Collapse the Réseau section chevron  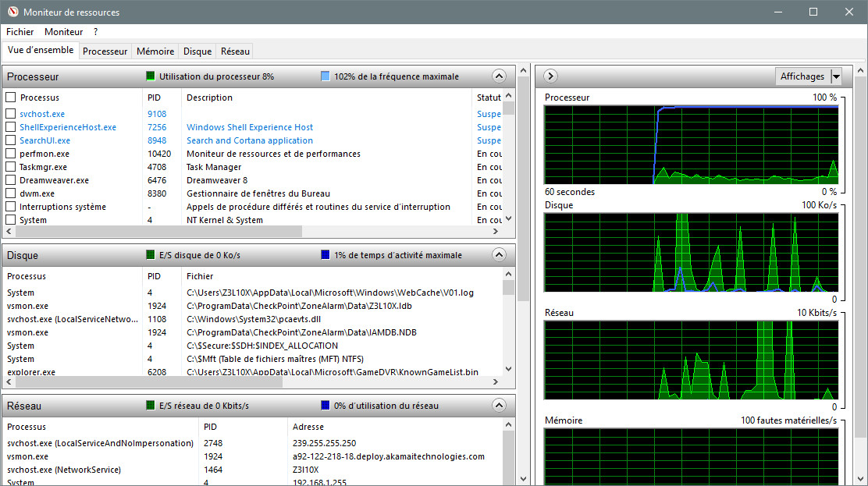499,405
